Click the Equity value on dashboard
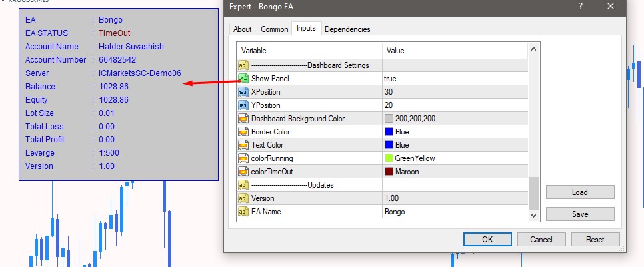This screenshot has width=644, height=267. pos(114,100)
